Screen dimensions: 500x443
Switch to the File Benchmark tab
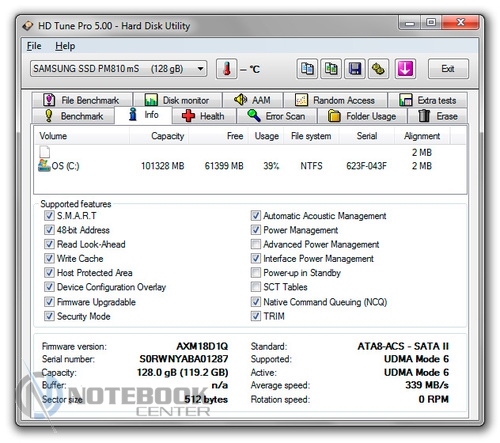coord(82,100)
